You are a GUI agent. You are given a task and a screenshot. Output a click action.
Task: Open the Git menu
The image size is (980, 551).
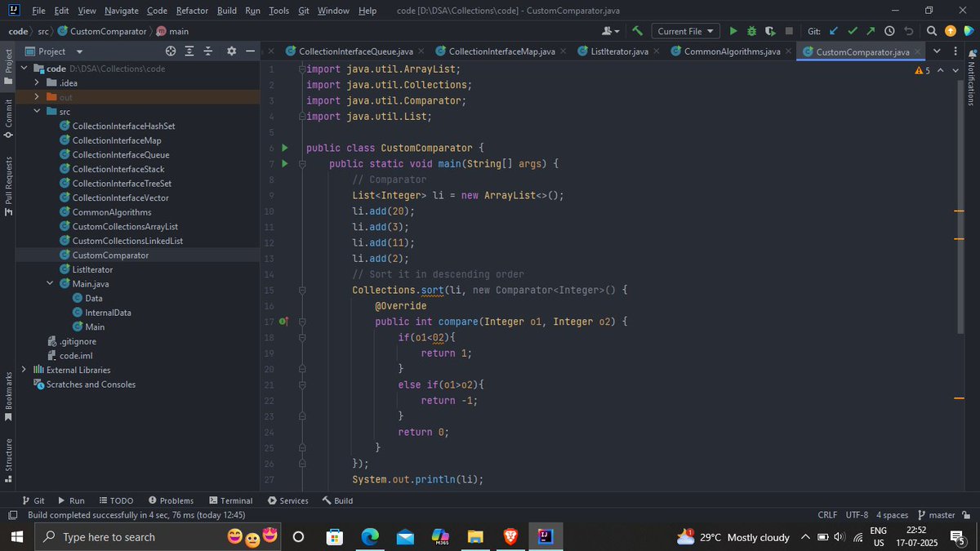[303, 11]
